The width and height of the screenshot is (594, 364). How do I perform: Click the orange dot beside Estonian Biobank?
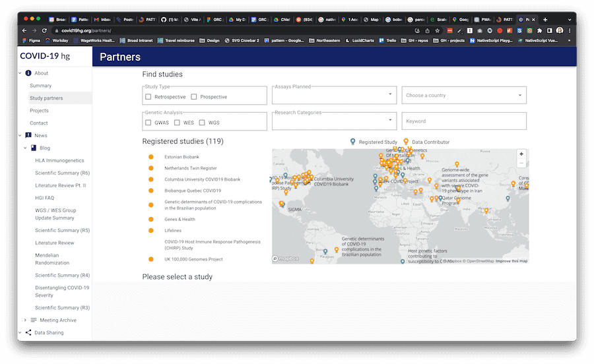tap(150, 157)
